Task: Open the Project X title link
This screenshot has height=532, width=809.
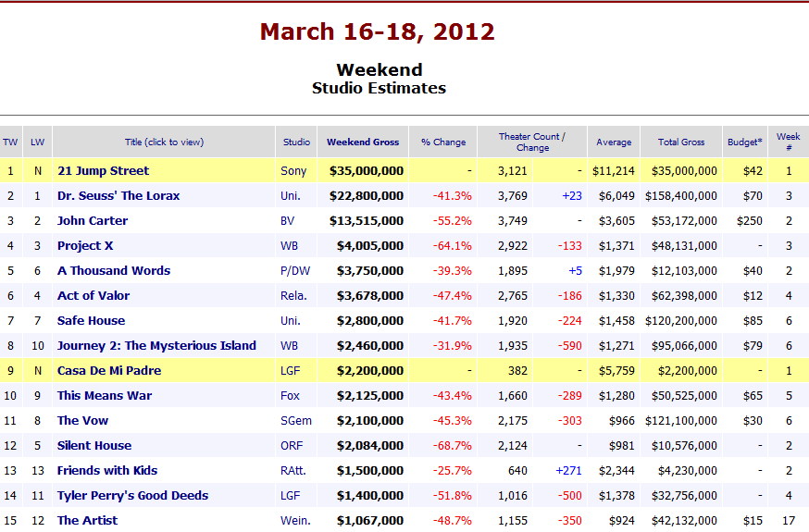Action: click(85, 246)
